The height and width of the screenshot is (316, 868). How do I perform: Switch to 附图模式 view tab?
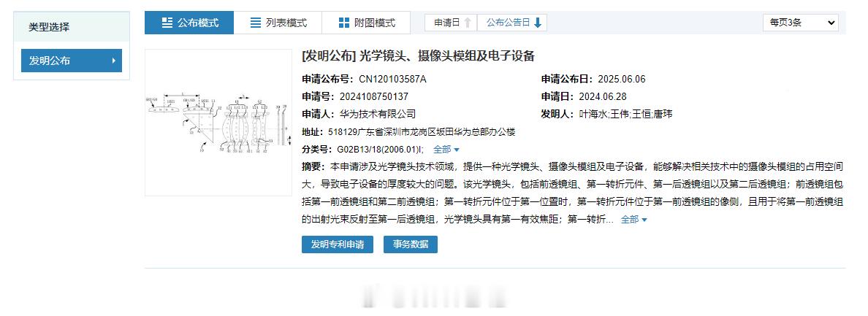(367, 23)
